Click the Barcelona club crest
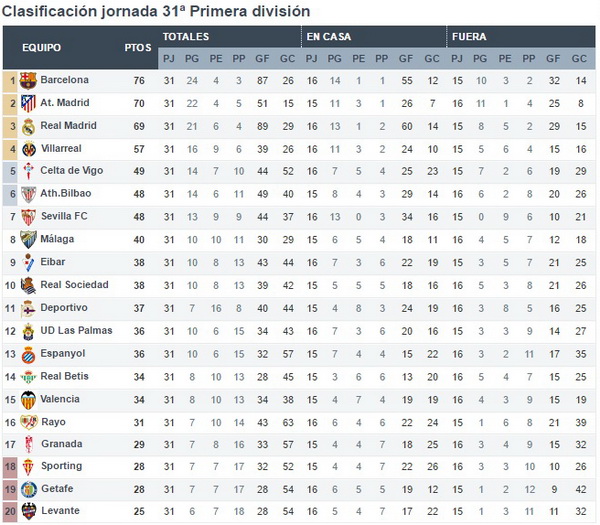 [x=28, y=81]
